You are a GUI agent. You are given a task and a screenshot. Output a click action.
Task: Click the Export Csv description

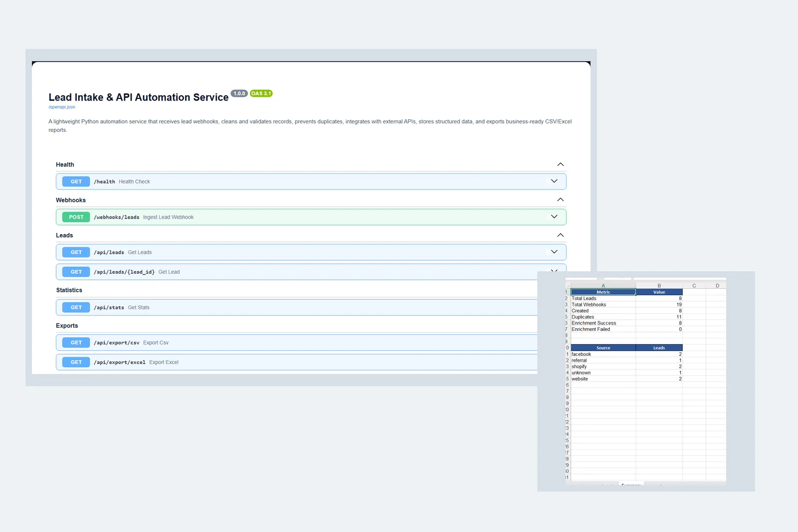(156, 343)
